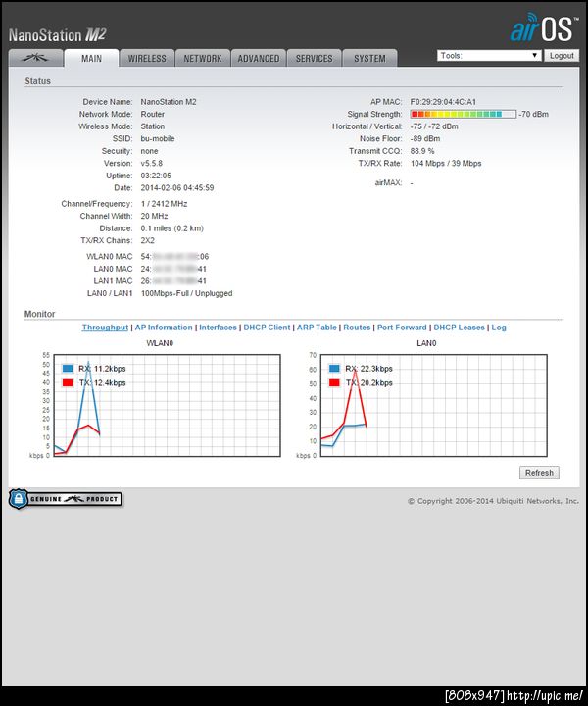Click the Refresh button
Viewport: 588px width, 706px height.
click(x=539, y=473)
